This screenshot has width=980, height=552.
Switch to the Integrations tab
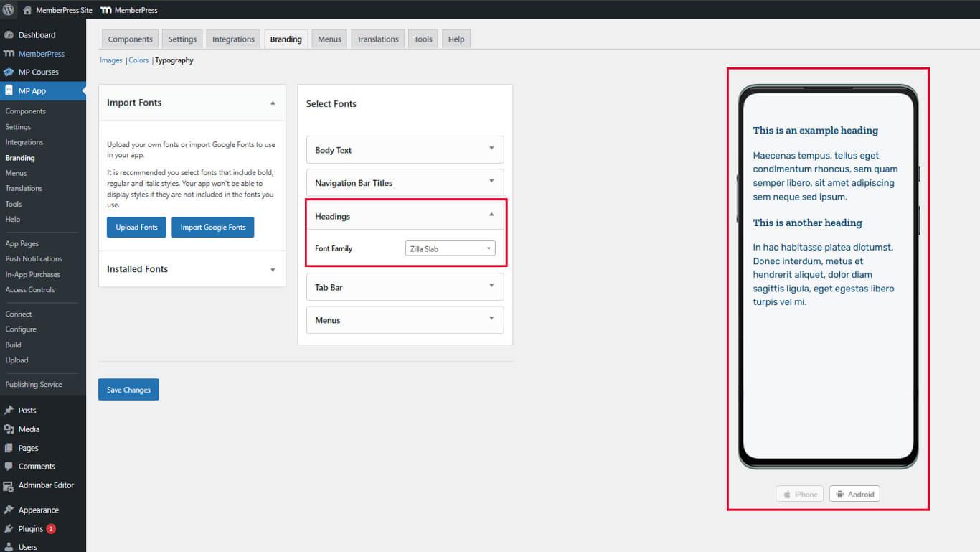click(x=233, y=39)
